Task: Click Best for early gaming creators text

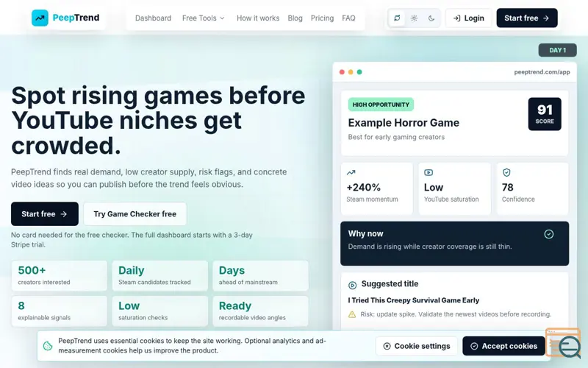Action: click(396, 137)
